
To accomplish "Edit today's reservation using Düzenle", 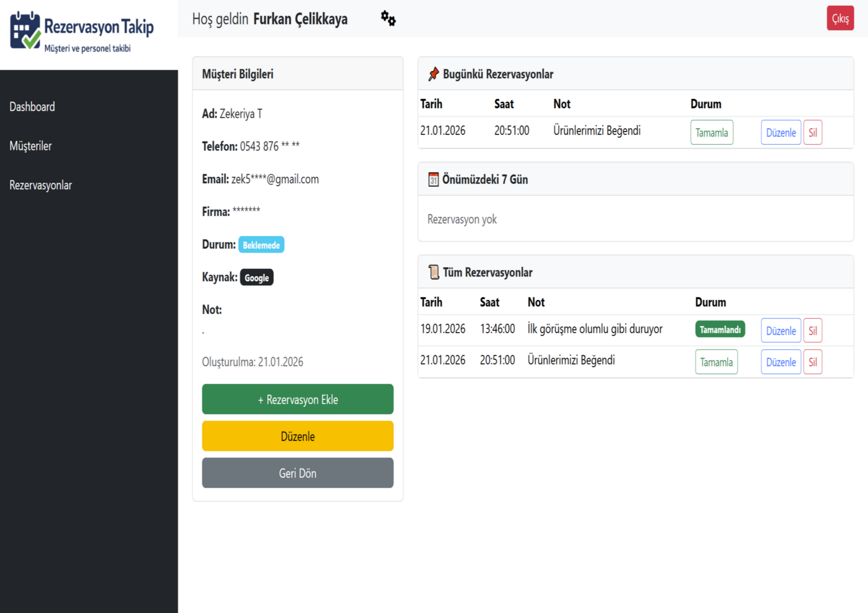I will click(x=781, y=132).
